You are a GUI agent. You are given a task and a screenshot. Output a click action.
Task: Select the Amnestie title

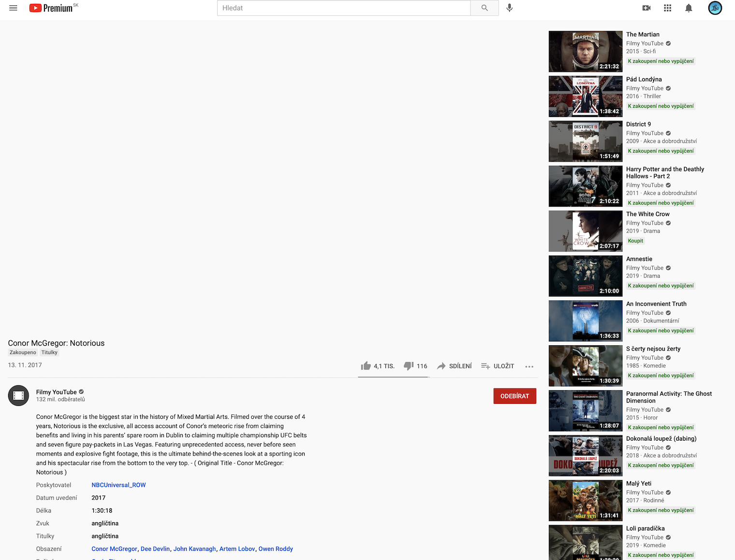pos(639,259)
